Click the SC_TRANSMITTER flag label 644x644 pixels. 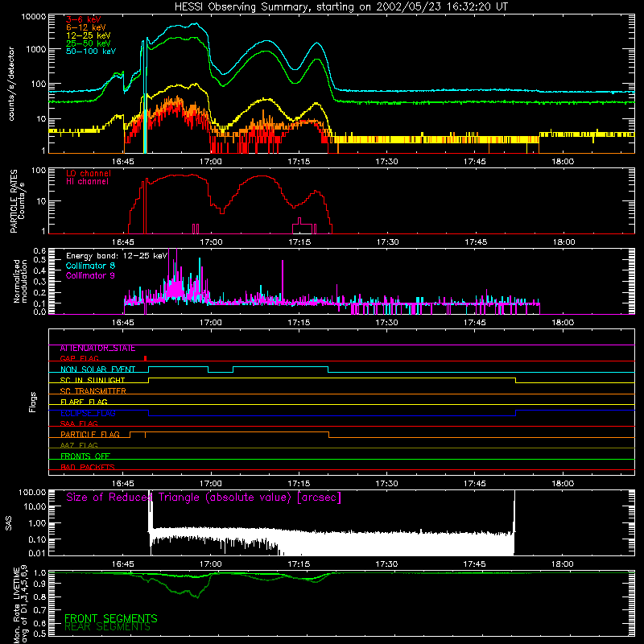coord(93,391)
